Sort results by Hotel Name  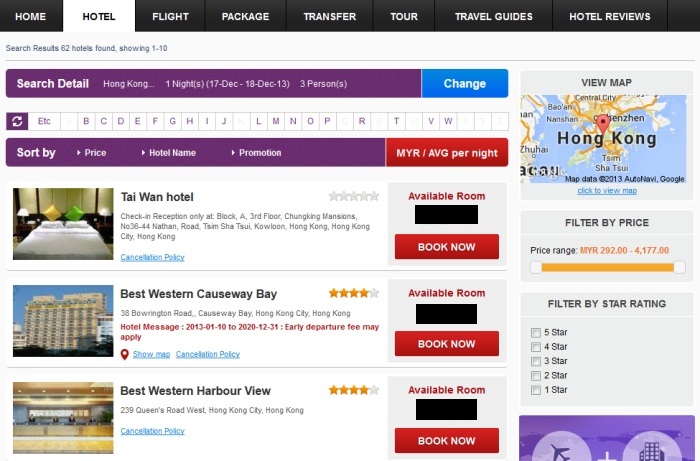tap(169, 153)
